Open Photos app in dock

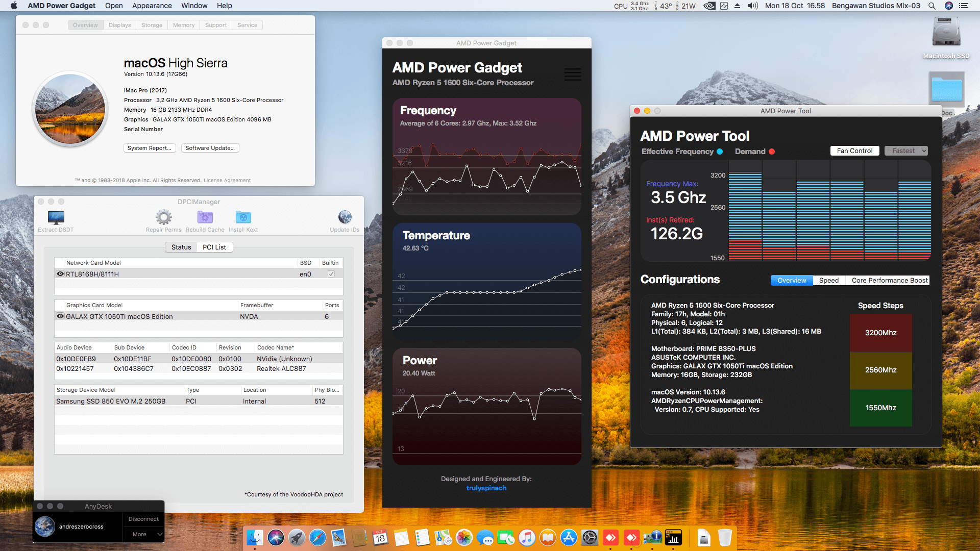pyautogui.click(x=464, y=537)
